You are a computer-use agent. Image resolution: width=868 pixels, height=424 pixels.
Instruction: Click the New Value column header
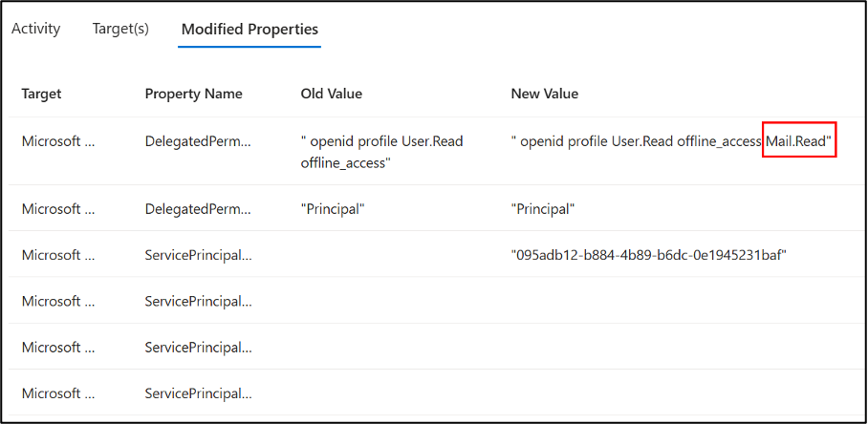click(545, 94)
